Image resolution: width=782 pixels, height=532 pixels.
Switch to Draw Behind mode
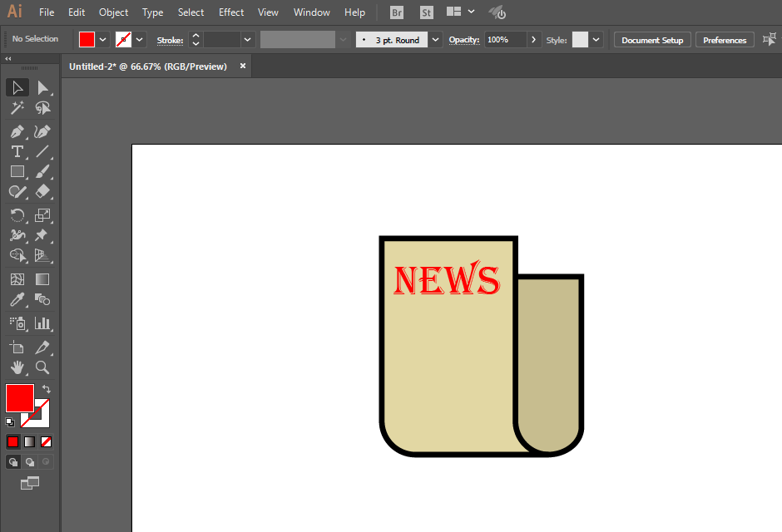30,462
